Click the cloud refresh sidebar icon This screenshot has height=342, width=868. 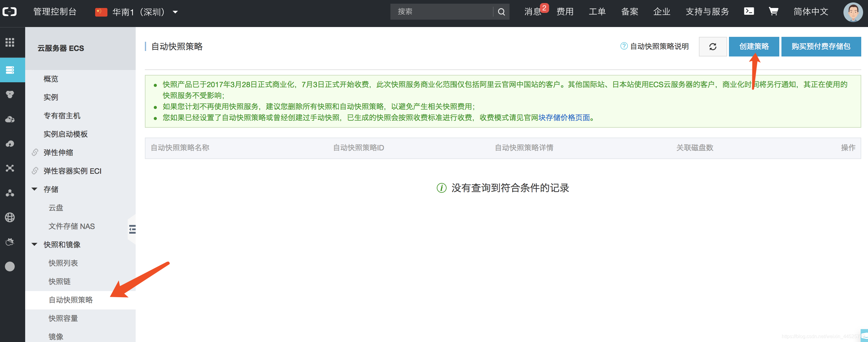pos(10,242)
